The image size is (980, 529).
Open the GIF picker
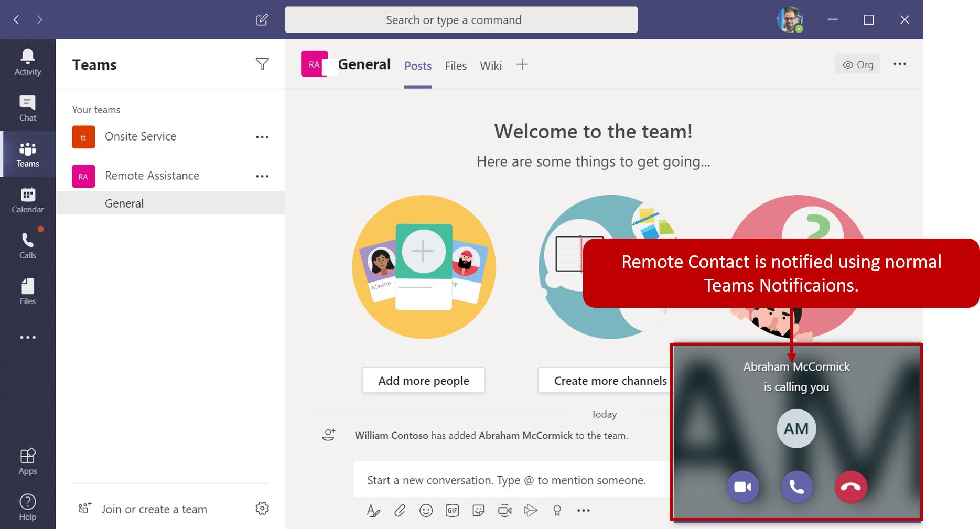(452, 510)
